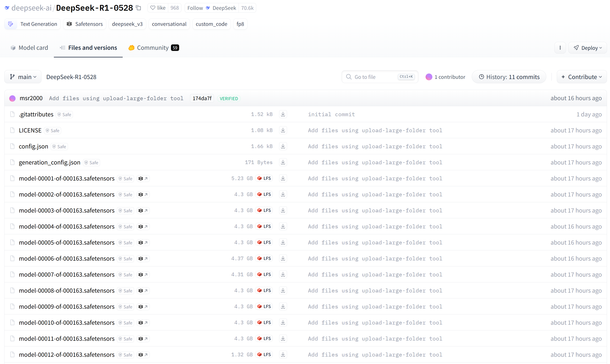Copy model name with clipboard icon
The image size is (610, 364).
coord(139,8)
